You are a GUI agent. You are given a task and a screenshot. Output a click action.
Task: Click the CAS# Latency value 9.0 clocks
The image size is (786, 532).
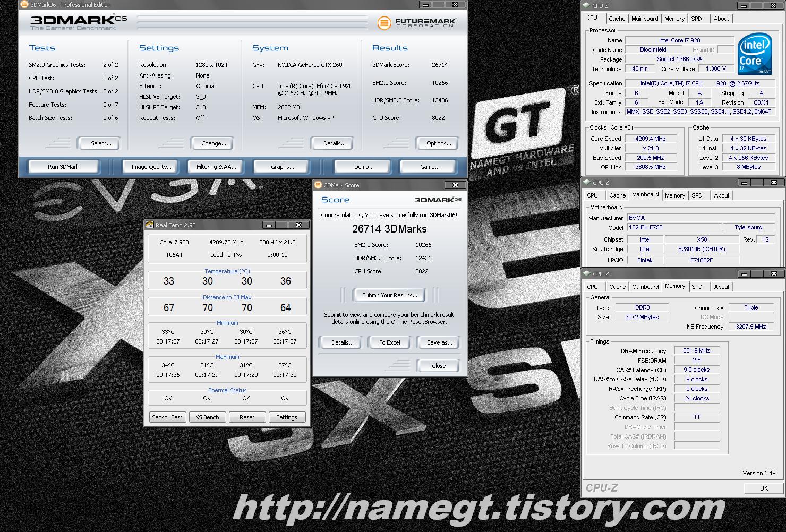[697, 370]
